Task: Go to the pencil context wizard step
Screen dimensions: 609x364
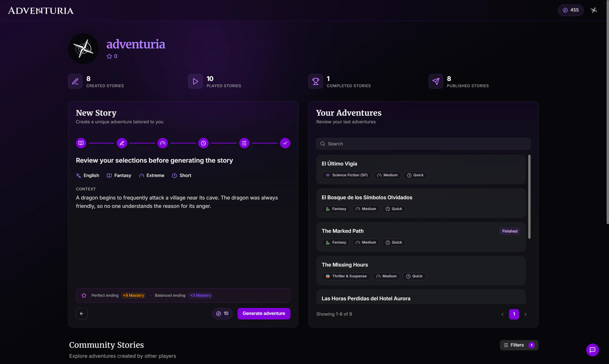Action: coord(122,143)
